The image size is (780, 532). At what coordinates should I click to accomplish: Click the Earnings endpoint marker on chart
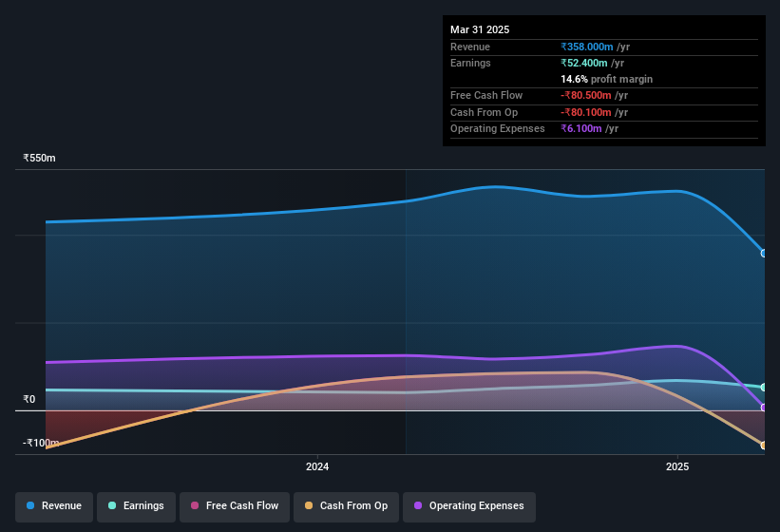coord(764,387)
